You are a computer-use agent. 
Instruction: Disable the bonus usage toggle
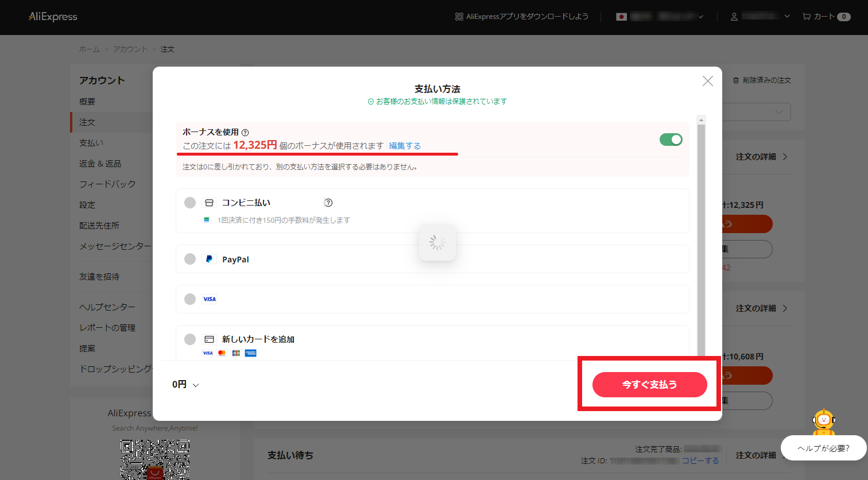(671, 139)
